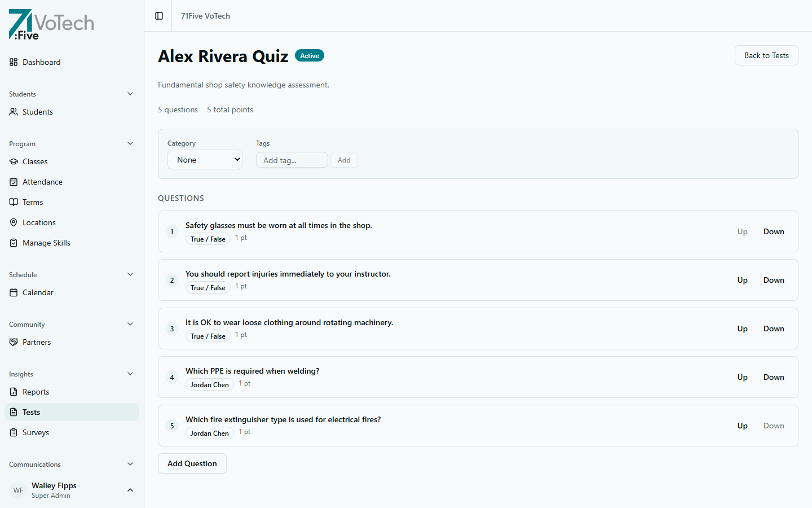Toggle the sidebar with the panel icon
This screenshot has height=508, width=812.
158,16
